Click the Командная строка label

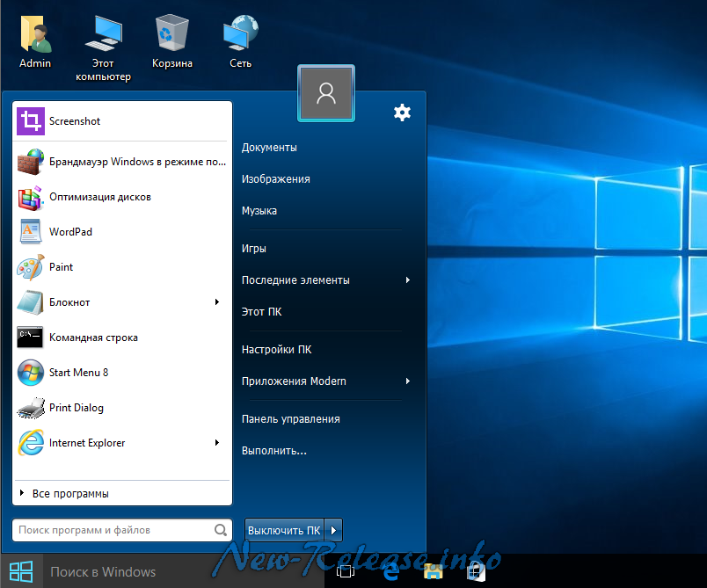[x=93, y=338]
